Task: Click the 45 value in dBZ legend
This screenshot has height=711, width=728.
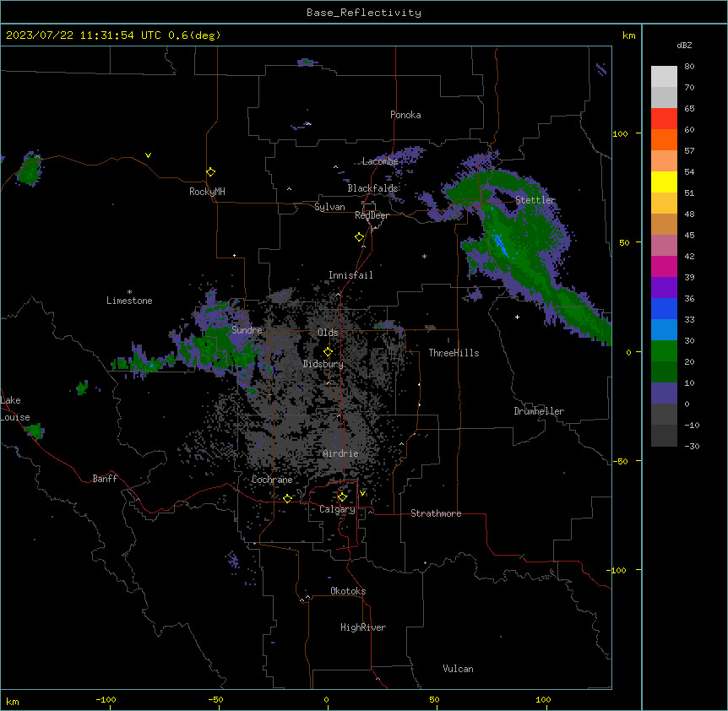Action: (x=689, y=235)
